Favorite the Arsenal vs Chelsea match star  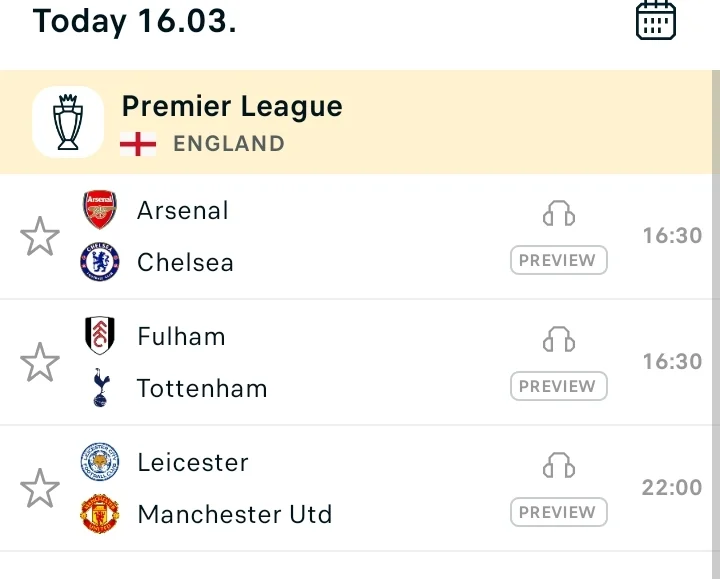point(40,236)
